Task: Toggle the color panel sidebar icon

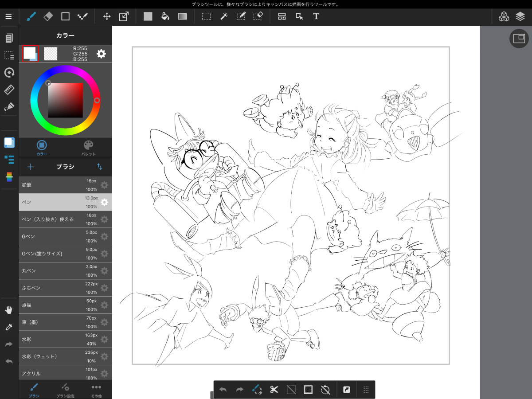Action: click(9, 142)
